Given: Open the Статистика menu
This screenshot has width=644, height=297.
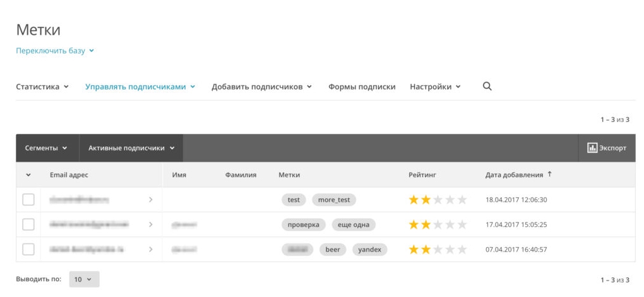Looking at the screenshot, I should coord(42,87).
